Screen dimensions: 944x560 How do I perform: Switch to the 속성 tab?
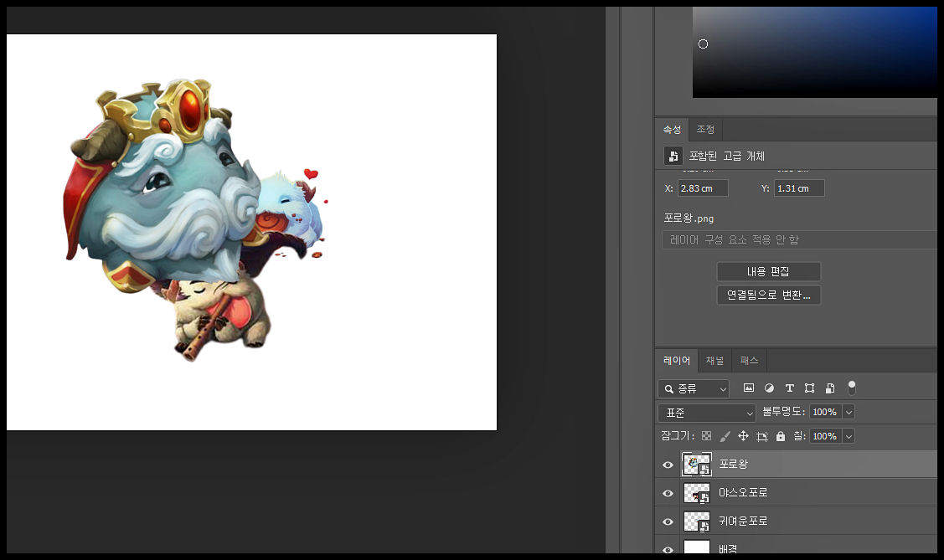pos(672,129)
